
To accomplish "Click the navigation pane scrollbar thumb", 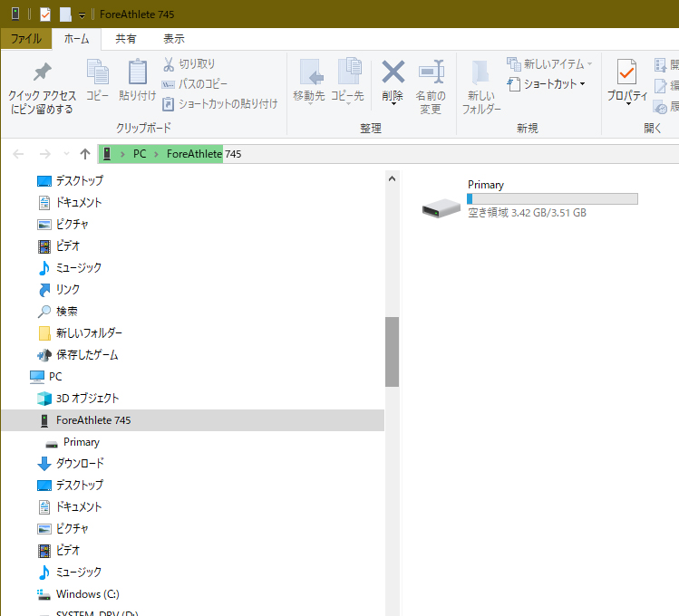I will 392,351.
